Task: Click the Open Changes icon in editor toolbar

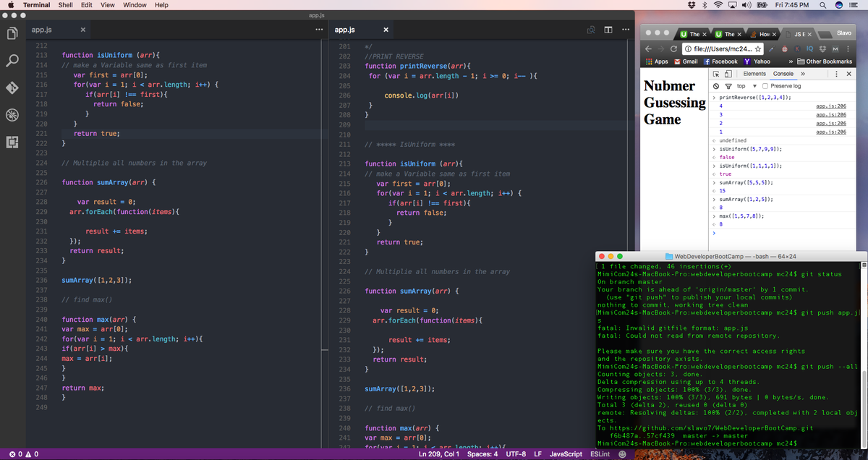Action: point(592,30)
